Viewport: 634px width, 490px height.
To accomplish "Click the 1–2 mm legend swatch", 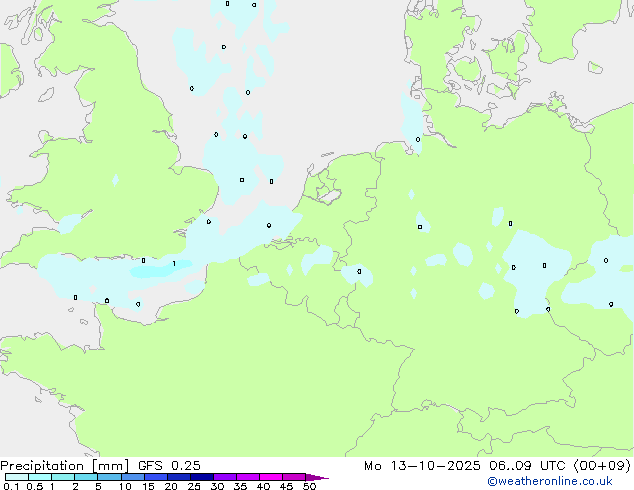I will click(63, 477).
